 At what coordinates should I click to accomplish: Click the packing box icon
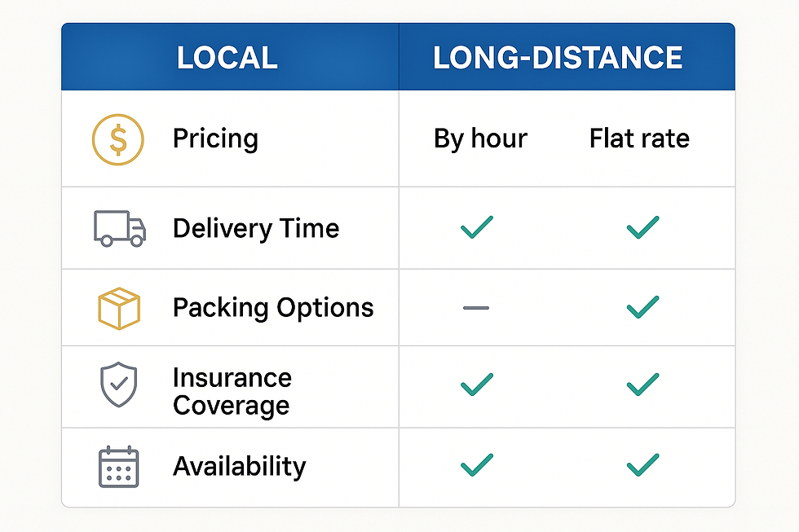click(x=119, y=308)
